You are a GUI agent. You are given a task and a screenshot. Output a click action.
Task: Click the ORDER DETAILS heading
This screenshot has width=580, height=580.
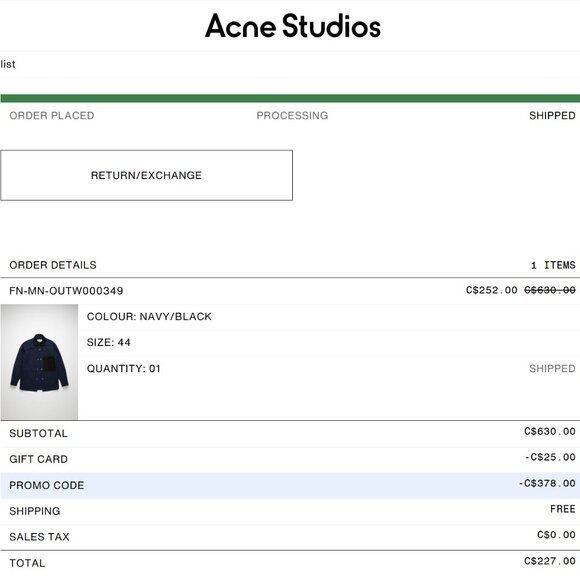[x=53, y=265]
